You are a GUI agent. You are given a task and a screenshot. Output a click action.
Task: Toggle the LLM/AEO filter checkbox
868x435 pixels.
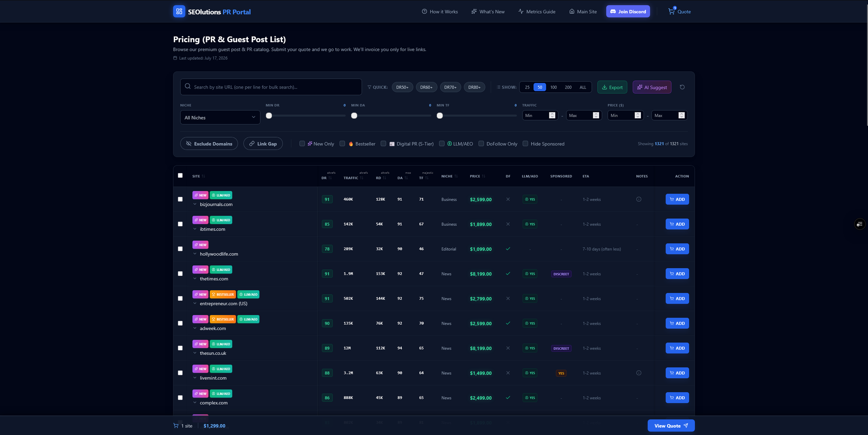pyautogui.click(x=442, y=143)
